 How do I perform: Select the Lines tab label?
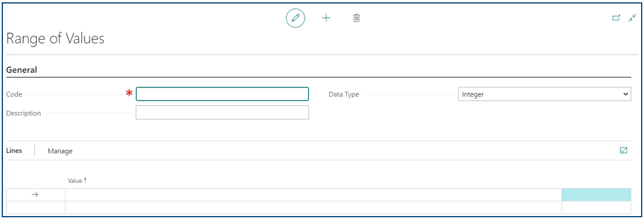pos(14,151)
